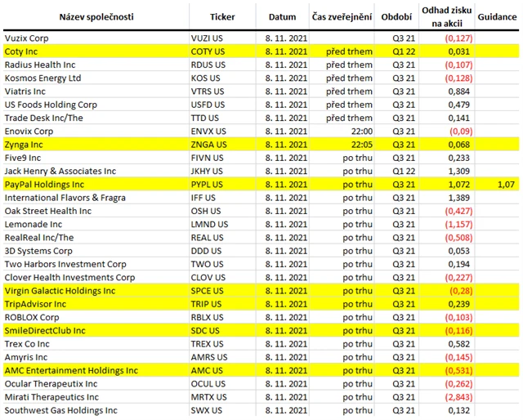The image size is (523, 420).
Task: Click the Čas zveřejnění column header
Action: [342, 16]
